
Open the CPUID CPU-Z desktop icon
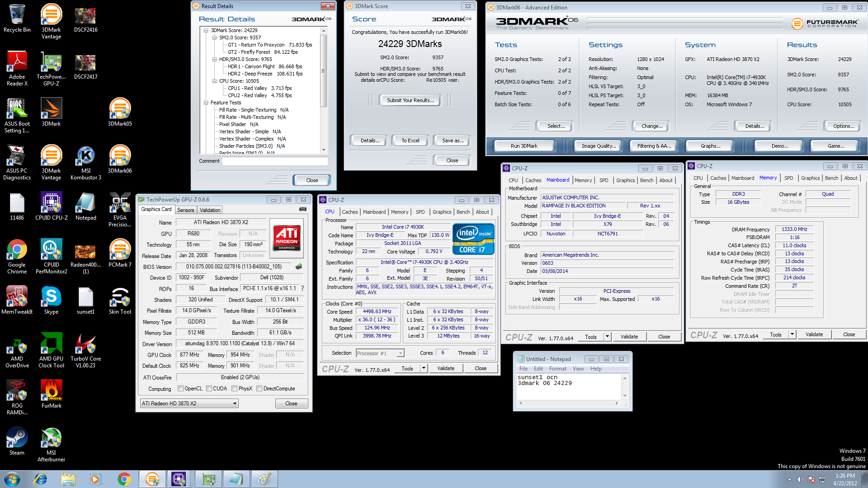coord(52,206)
